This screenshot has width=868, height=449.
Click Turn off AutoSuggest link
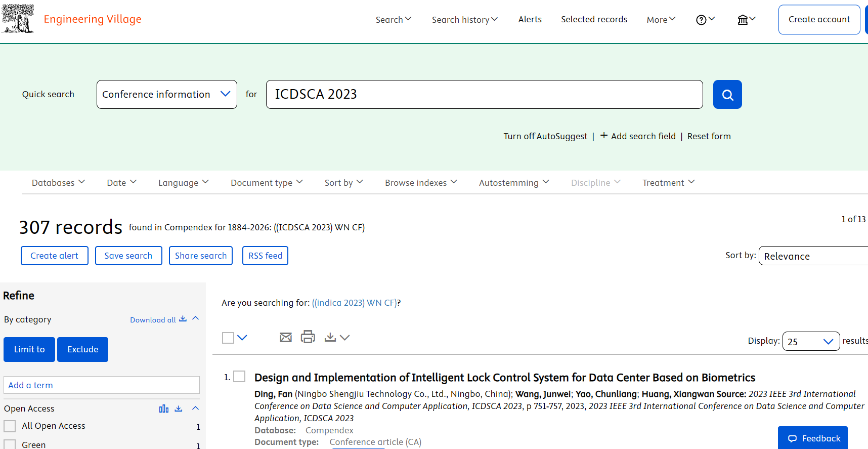click(x=545, y=136)
